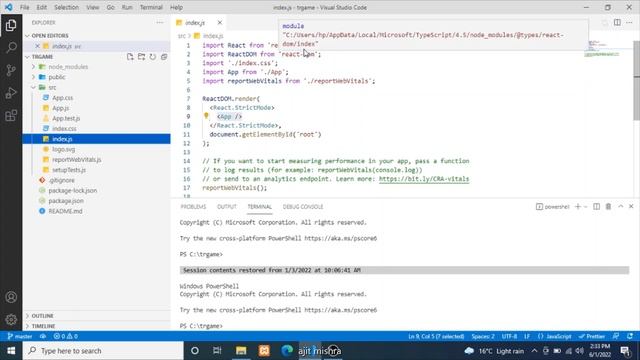Switch to the Output panel tab
640x360 pixels.
(x=227, y=207)
